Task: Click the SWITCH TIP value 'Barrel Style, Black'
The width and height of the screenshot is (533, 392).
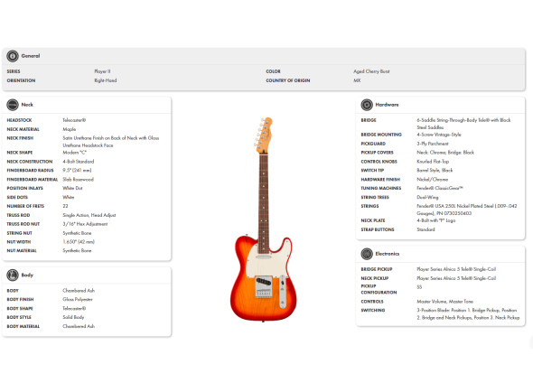Action: (435, 171)
